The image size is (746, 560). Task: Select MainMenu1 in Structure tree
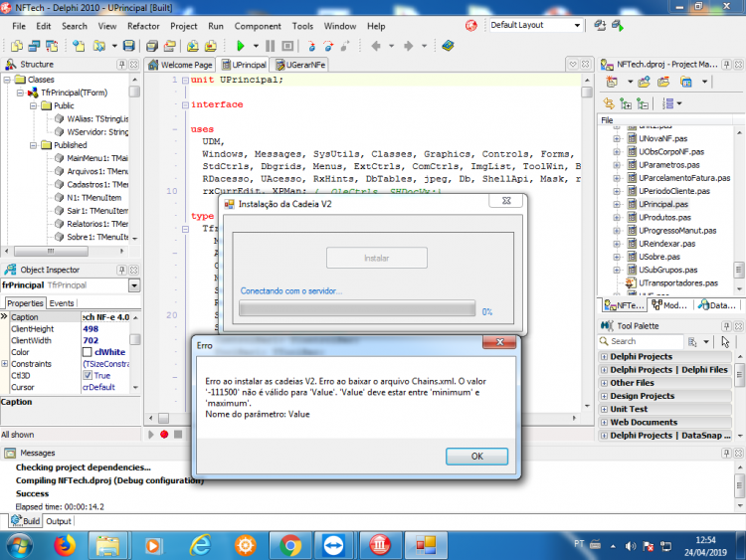click(97, 158)
